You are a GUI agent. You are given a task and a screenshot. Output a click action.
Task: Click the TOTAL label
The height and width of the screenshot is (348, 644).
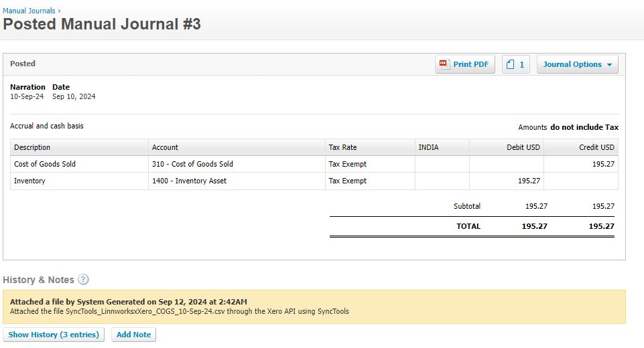(x=468, y=226)
